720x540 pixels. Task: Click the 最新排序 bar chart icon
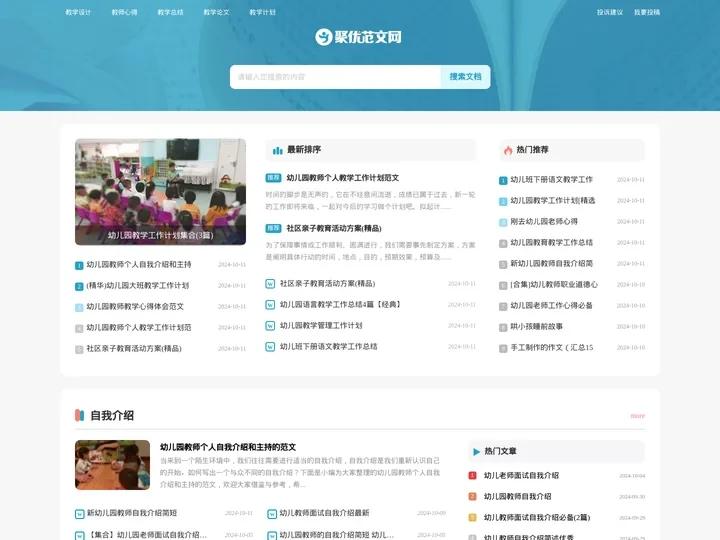[277, 150]
